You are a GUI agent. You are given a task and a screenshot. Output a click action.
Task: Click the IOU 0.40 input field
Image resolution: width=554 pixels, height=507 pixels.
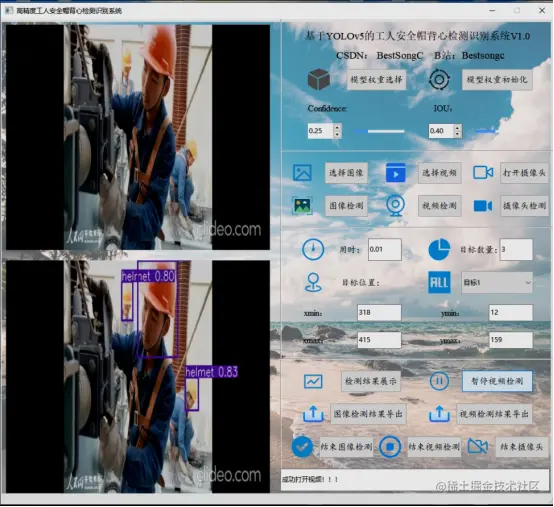tap(441, 131)
